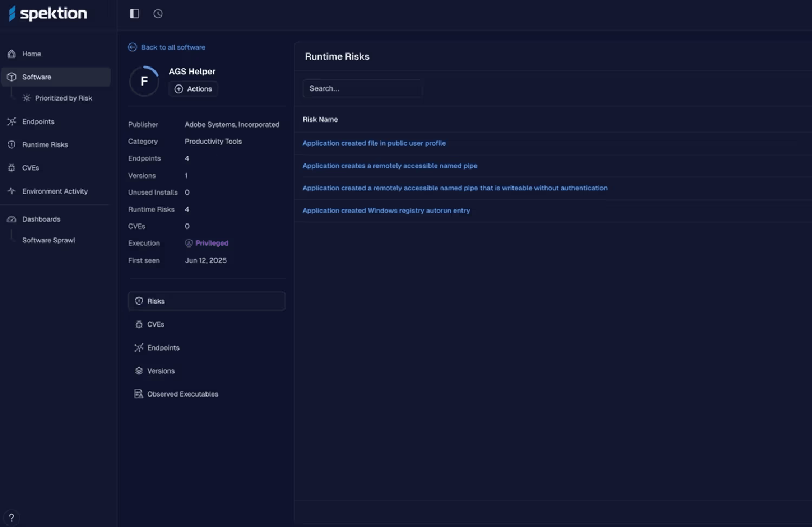This screenshot has height=527, width=812.
Task: Switch to the Endpoints tab
Action: point(163,347)
